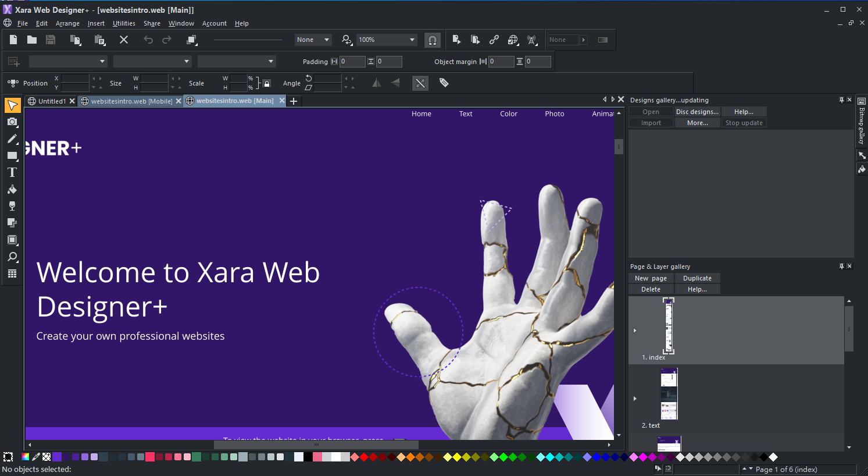Redo the last undone action
Image resolution: width=868 pixels, height=476 pixels.
[167, 40]
